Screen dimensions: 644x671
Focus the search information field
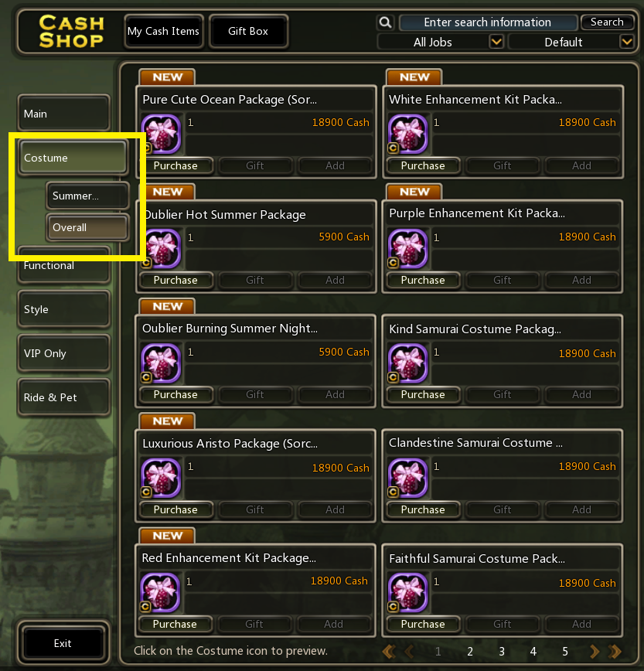click(x=488, y=22)
